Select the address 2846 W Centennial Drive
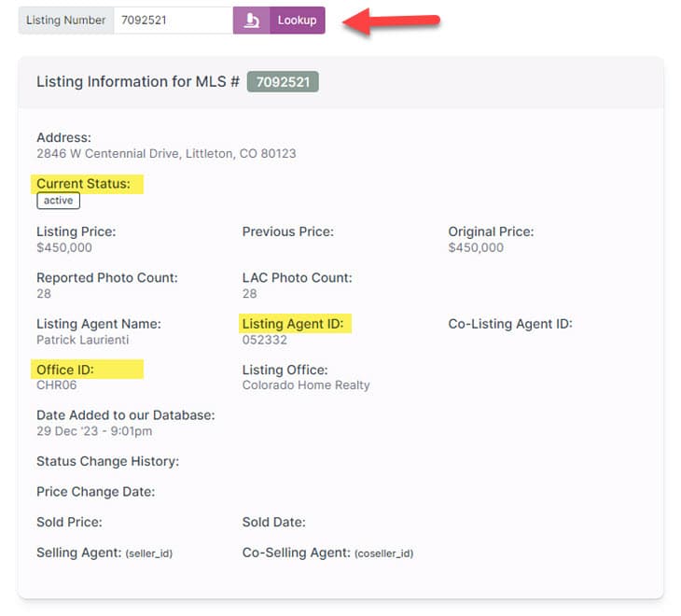The width and height of the screenshot is (681, 616). (x=166, y=153)
